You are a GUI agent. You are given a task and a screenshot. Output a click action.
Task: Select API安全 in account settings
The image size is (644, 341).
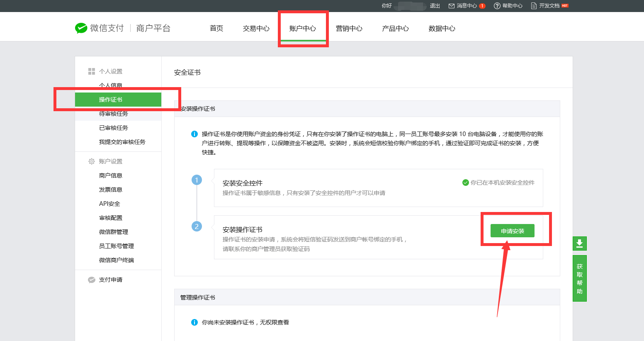(109, 204)
